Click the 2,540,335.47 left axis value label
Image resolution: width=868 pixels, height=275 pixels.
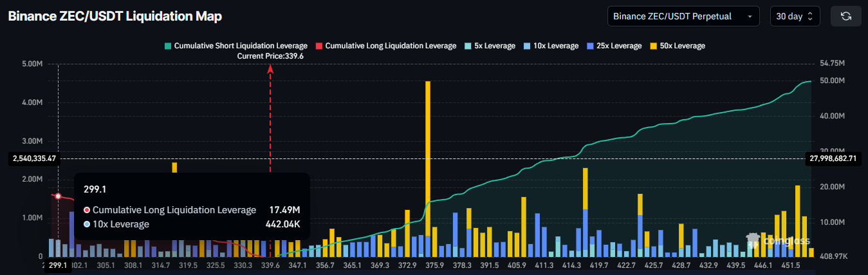click(34, 158)
